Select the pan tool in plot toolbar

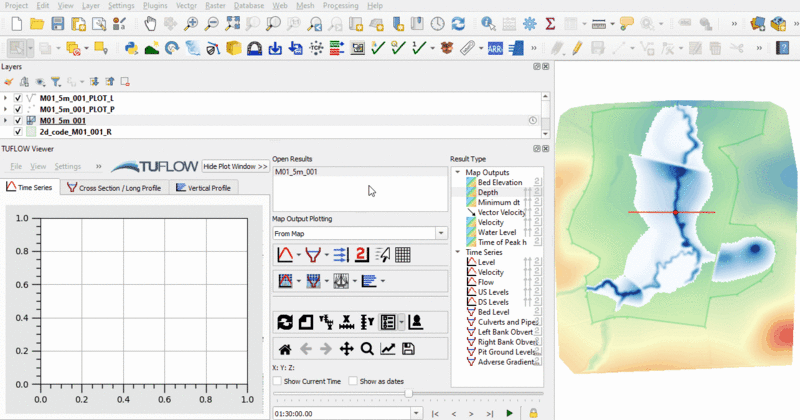click(346, 349)
